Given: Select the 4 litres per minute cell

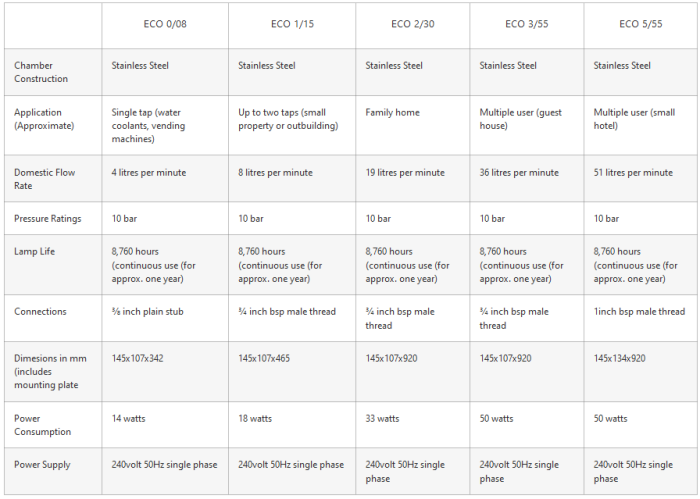Looking at the screenshot, I should pos(148,173).
